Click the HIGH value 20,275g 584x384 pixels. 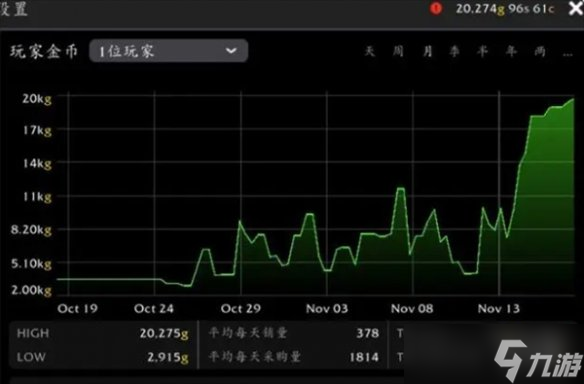click(164, 333)
